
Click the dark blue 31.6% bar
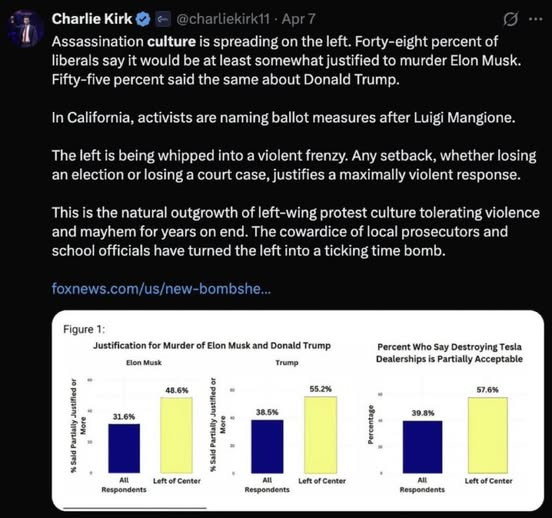pos(124,448)
